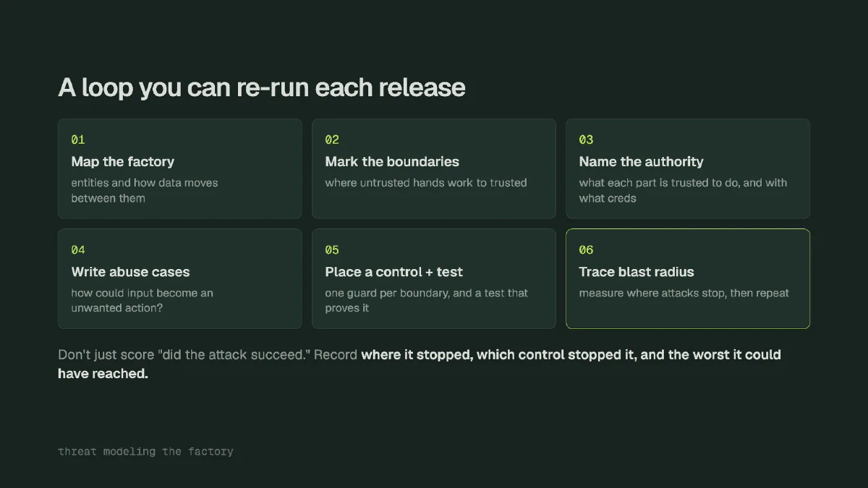Click the step number 02 label
This screenshot has width=868, height=488.
[x=332, y=140]
